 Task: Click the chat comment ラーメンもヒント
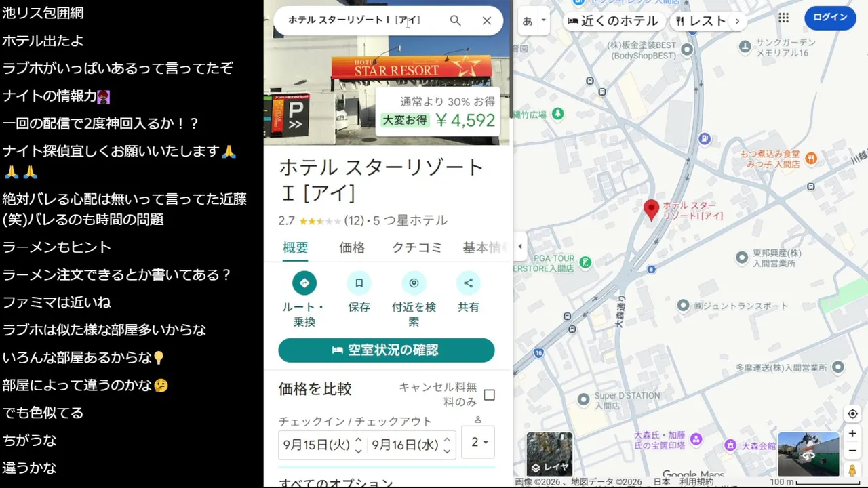click(x=57, y=247)
